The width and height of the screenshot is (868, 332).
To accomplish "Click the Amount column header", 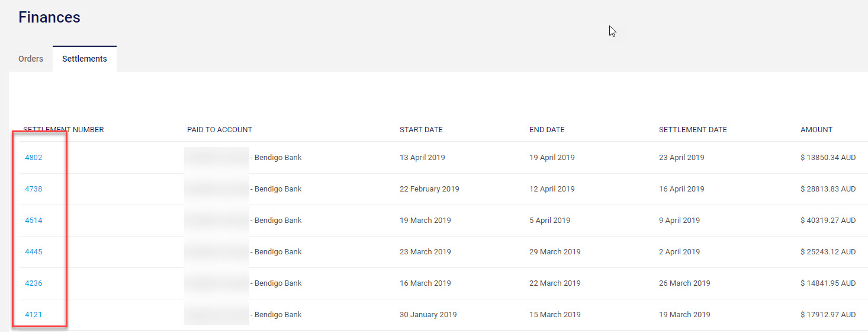I will (x=816, y=130).
